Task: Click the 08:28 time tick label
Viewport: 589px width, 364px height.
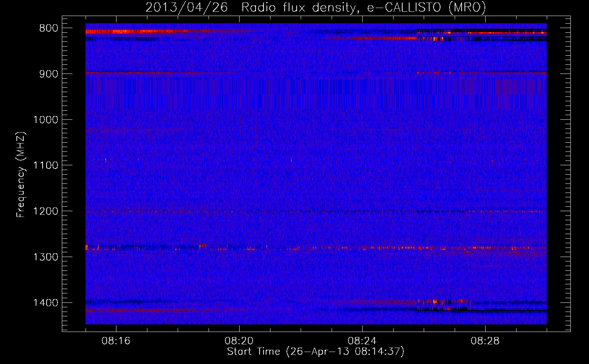Action: tap(485, 341)
